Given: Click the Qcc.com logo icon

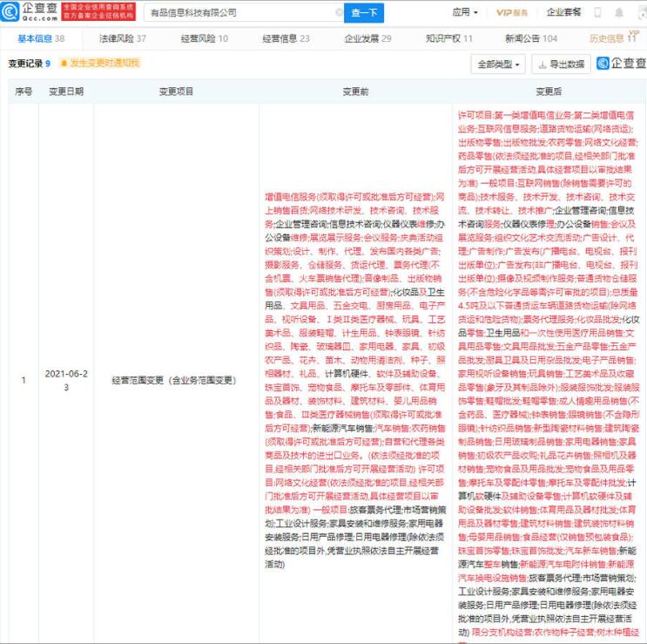Looking at the screenshot, I should point(10,11).
